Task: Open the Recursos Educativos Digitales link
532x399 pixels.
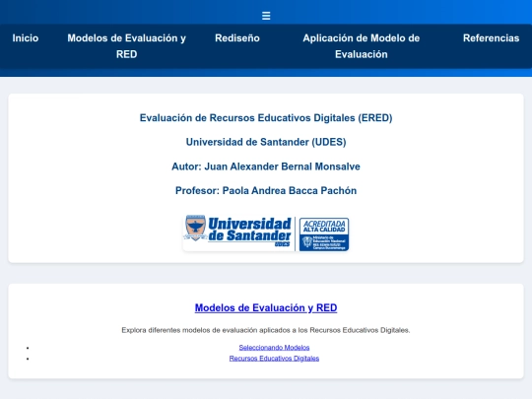Action: click(x=274, y=359)
